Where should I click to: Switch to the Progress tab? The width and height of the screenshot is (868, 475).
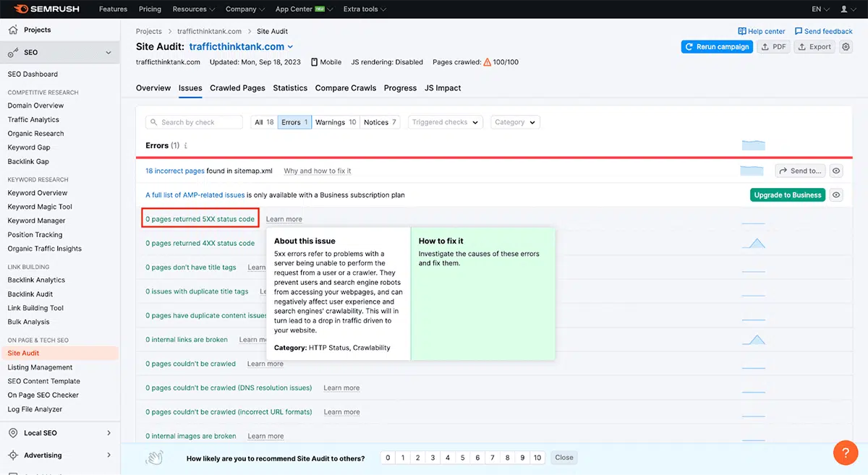pyautogui.click(x=400, y=88)
